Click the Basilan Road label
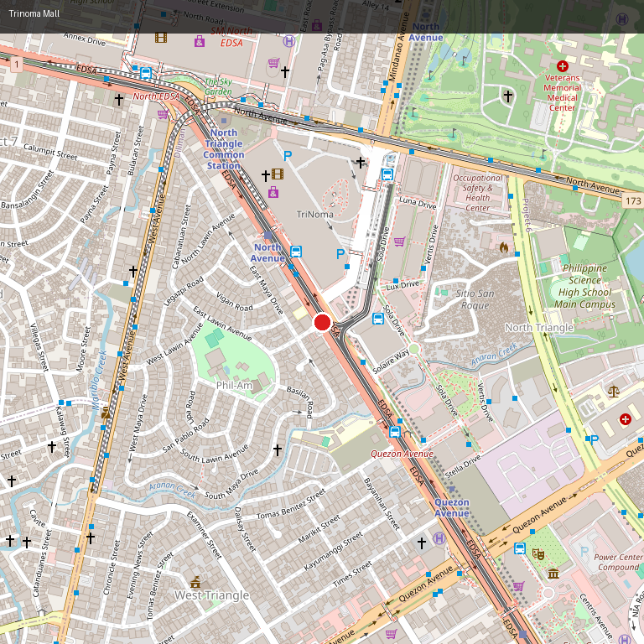Image resolution: width=644 pixels, height=644 pixels. [x=300, y=402]
